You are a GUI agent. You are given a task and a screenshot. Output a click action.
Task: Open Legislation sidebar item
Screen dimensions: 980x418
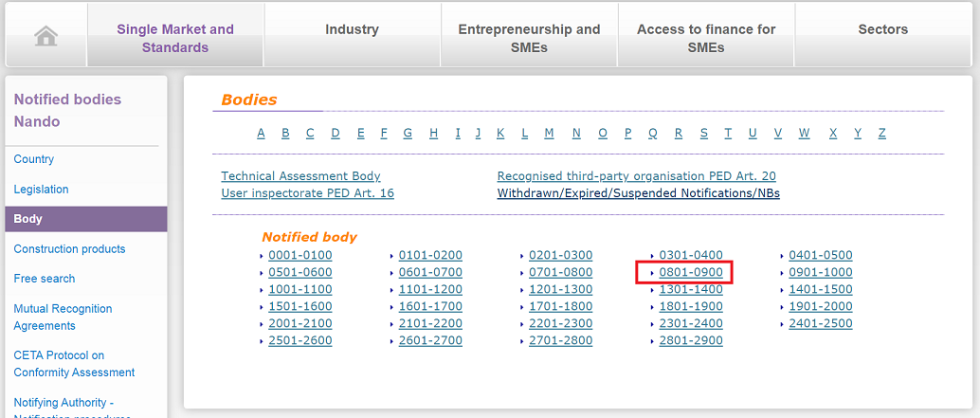pos(42,190)
